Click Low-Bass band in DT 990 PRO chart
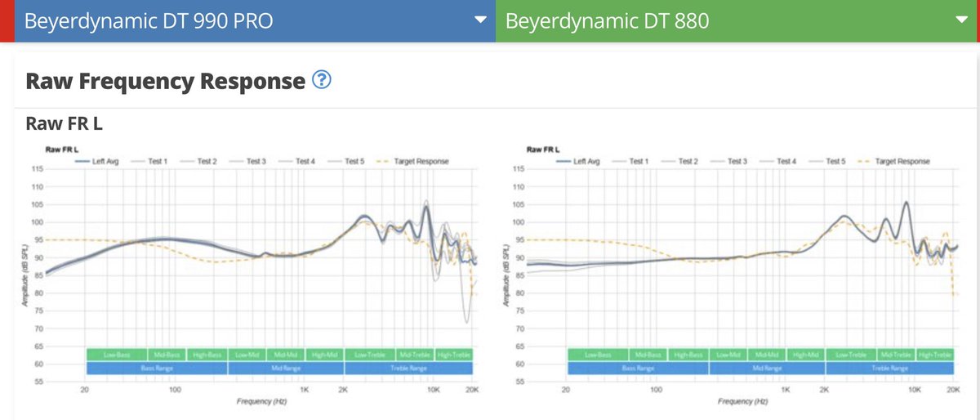Viewport: 980px width, 420px height. click(116, 355)
